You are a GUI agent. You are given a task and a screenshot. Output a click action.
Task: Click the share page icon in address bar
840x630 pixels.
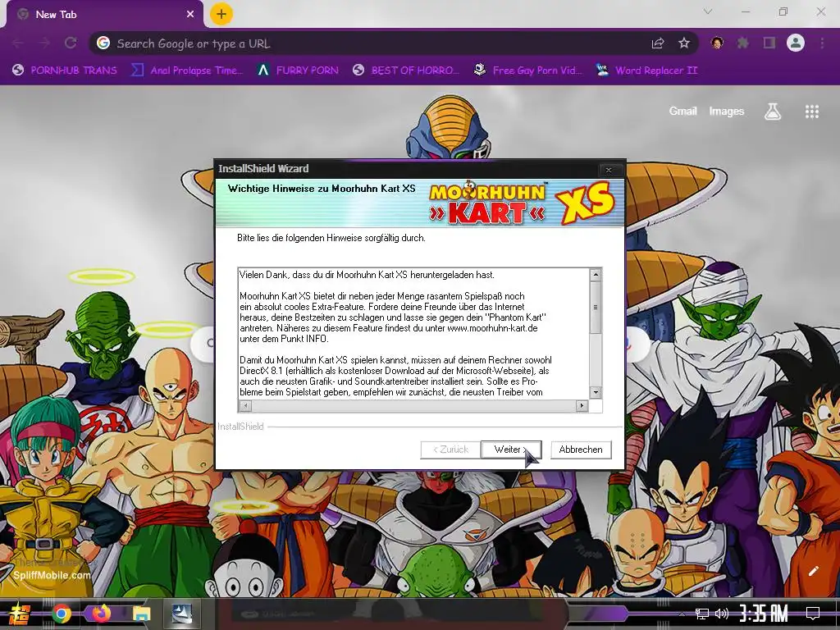pos(658,43)
